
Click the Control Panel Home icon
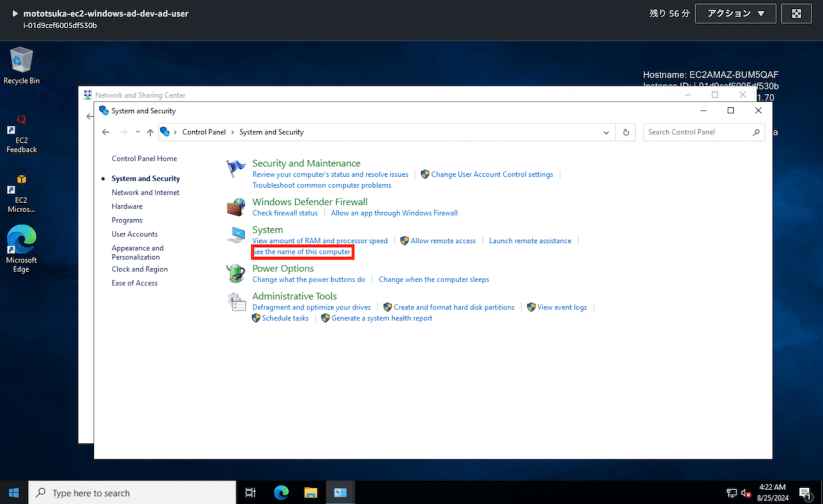pos(144,158)
